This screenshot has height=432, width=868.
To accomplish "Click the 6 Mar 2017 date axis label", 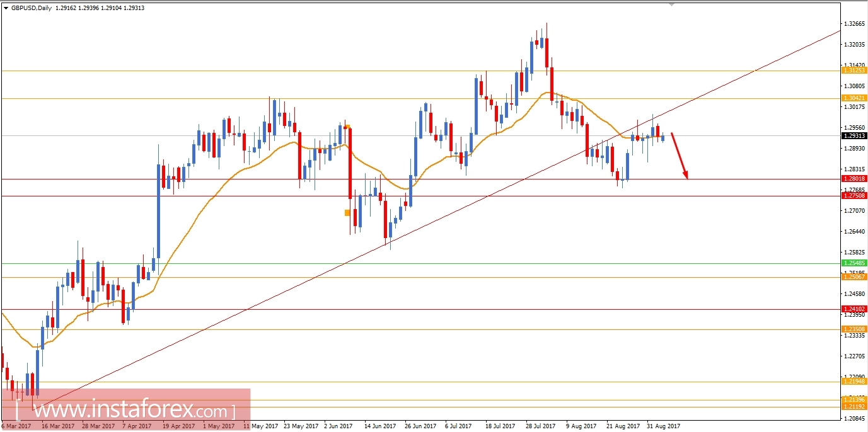I will (x=15, y=426).
